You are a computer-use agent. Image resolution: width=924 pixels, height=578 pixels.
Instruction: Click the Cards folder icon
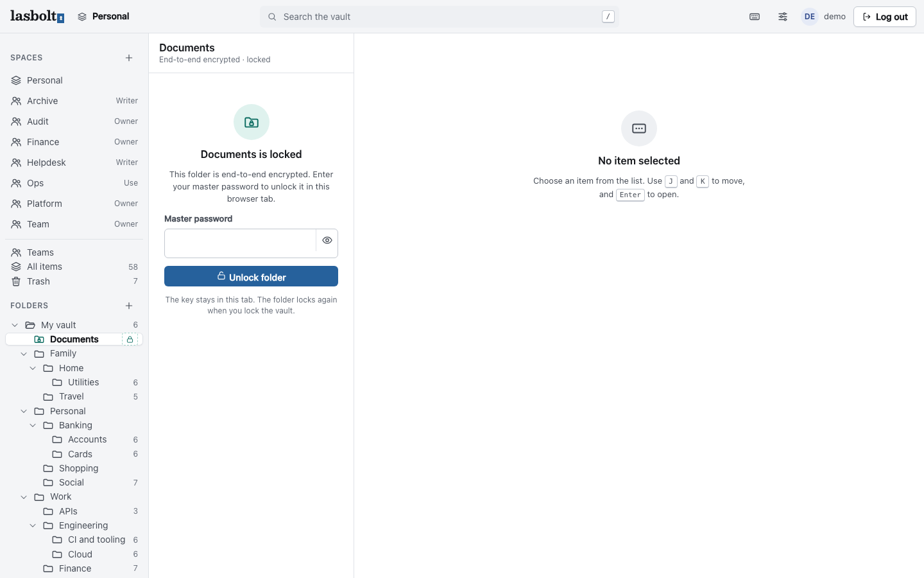pos(57,454)
